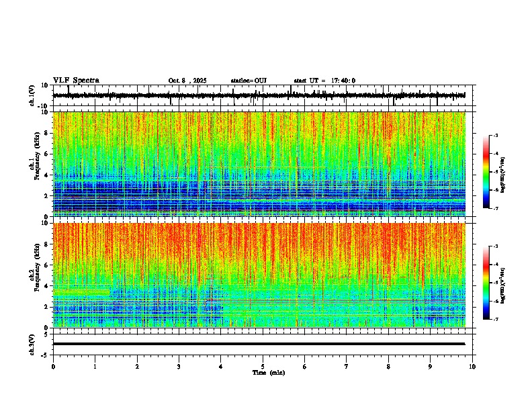Screen dimensions: 532x411
Task: Click the 'VLF Spectra' title text
Action: (x=76, y=81)
